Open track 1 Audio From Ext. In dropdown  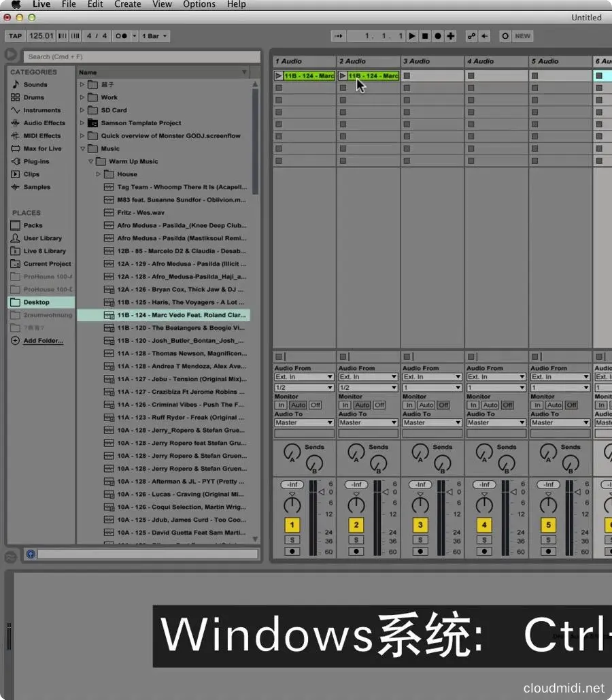(x=304, y=377)
